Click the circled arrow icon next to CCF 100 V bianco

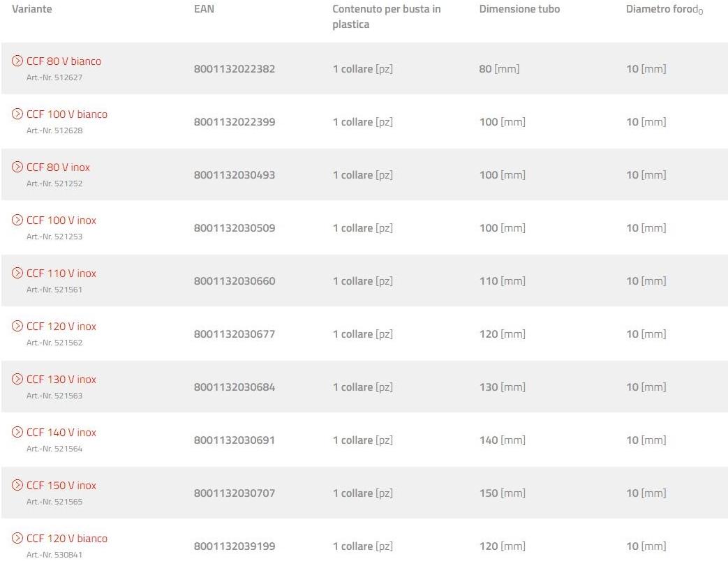17,114
